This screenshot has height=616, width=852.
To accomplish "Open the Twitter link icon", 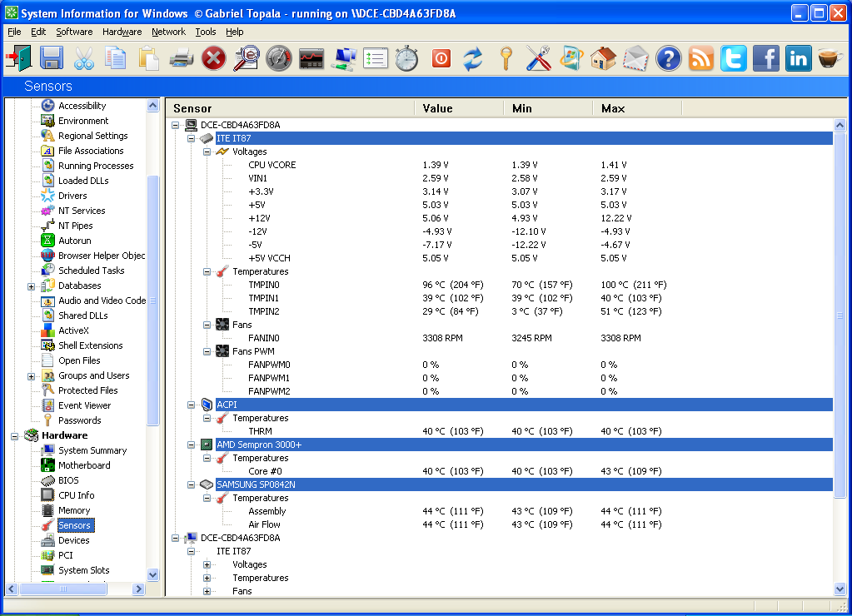I will pyautogui.click(x=734, y=58).
